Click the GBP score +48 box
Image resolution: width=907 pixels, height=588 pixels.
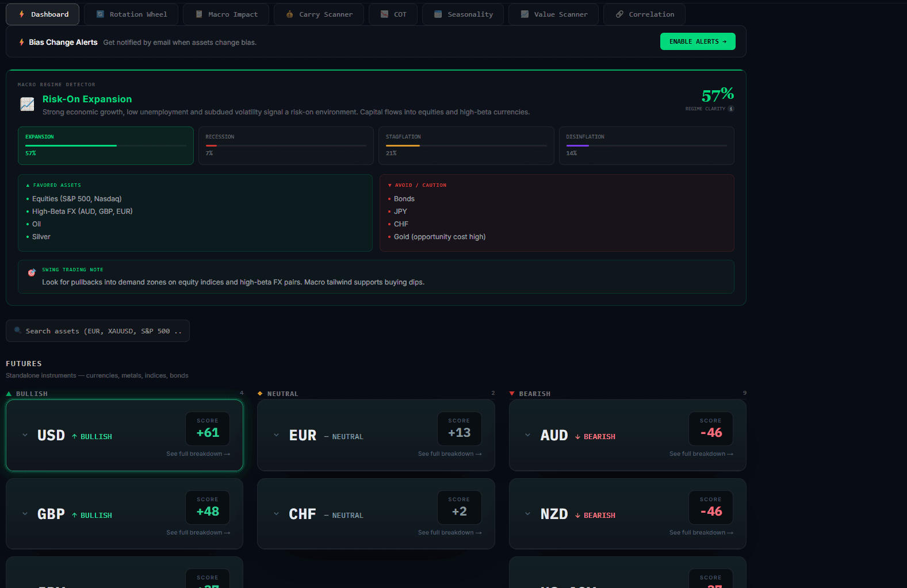click(208, 508)
